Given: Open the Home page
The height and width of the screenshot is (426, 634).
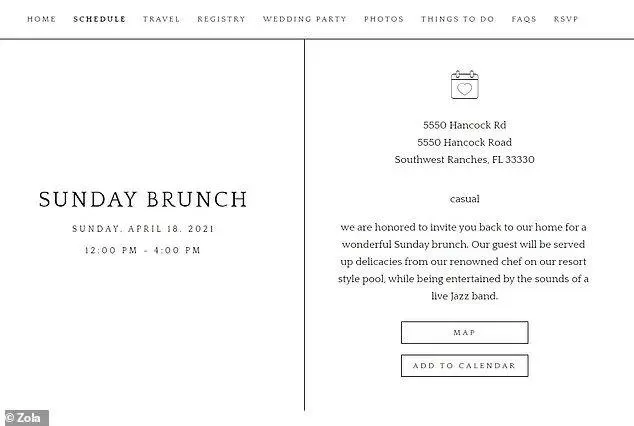Looking at the screenshot, I should click(42, 19).
